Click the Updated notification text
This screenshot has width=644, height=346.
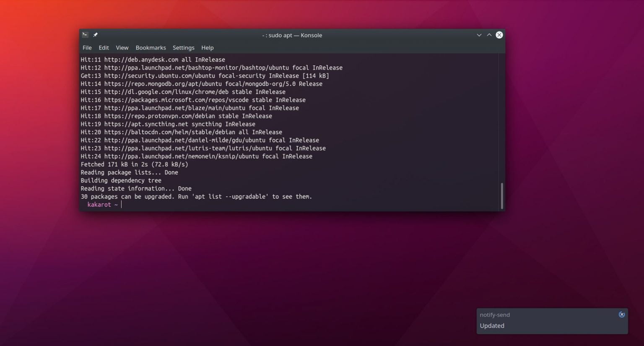point(491,325)
